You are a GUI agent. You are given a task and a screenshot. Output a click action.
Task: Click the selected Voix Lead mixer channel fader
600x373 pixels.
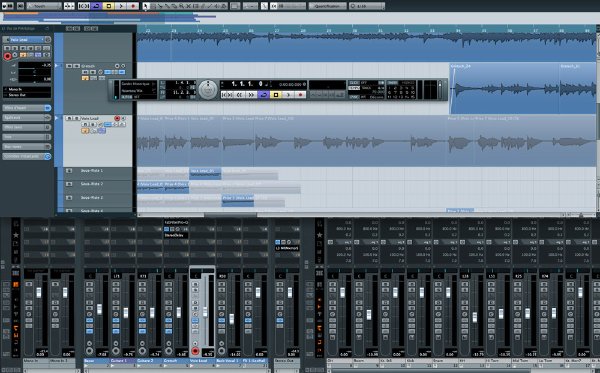click(205, 312)
